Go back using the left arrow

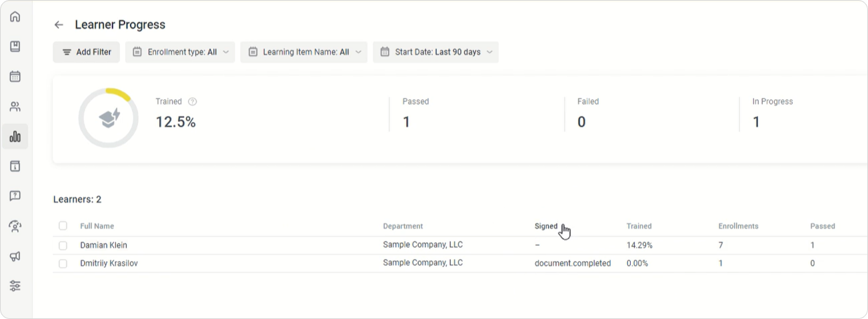coord(59,25)
